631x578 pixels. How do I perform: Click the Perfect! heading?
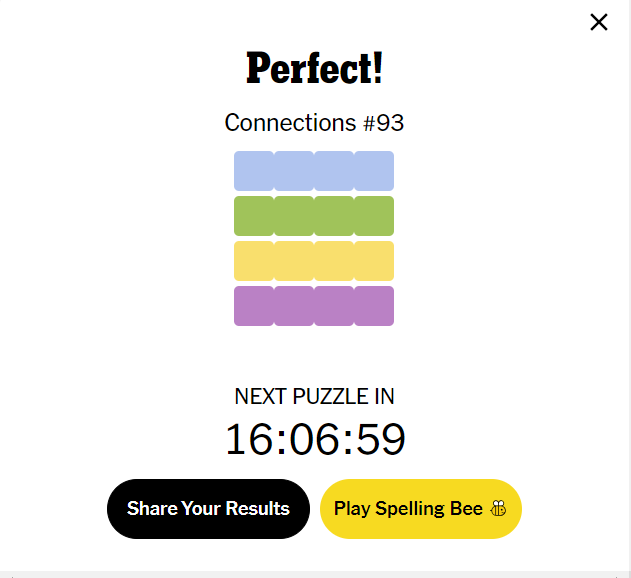[x=314, y=68]
